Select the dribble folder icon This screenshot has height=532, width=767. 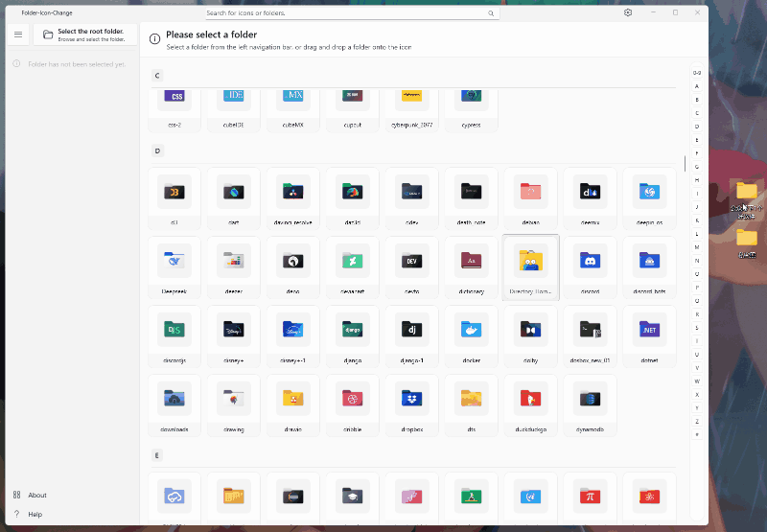tap(352, 405)
